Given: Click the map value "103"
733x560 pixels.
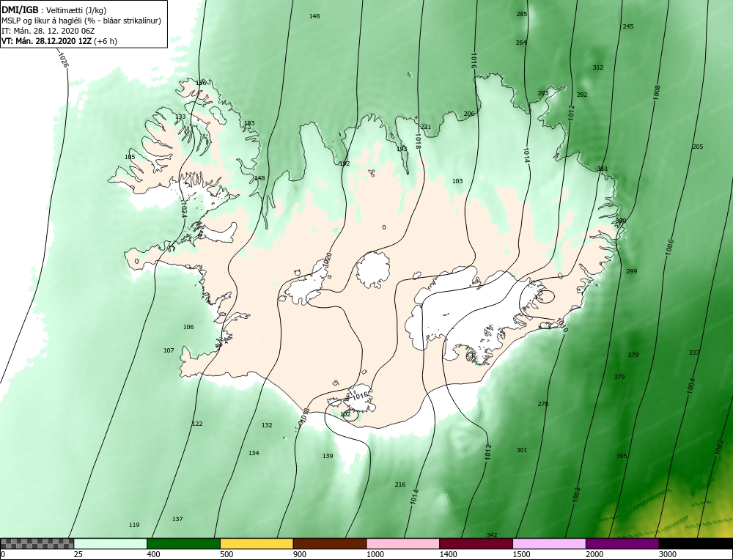Looking at the screenshot, I should (x=457, y=181).
